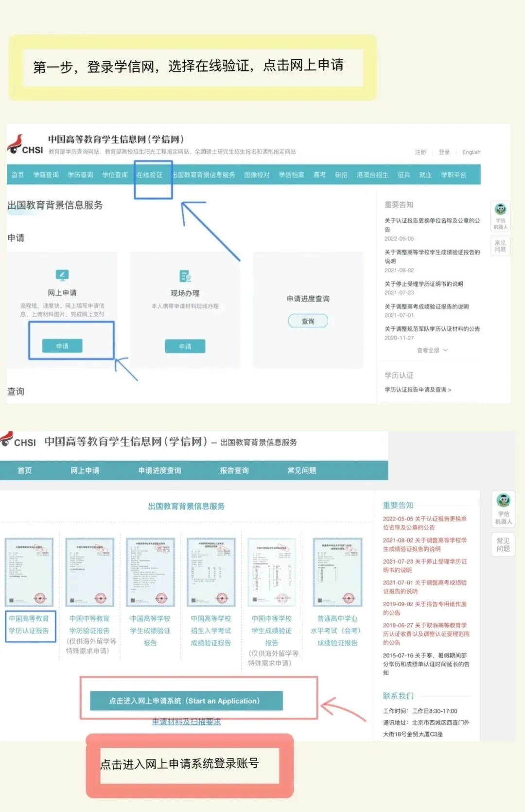The width and height of the screenshot is (525, 812).
Task: Open red notice 2018-06-27 关于取消高等教育学历认证收费
Action: click(x=426, y=633)
